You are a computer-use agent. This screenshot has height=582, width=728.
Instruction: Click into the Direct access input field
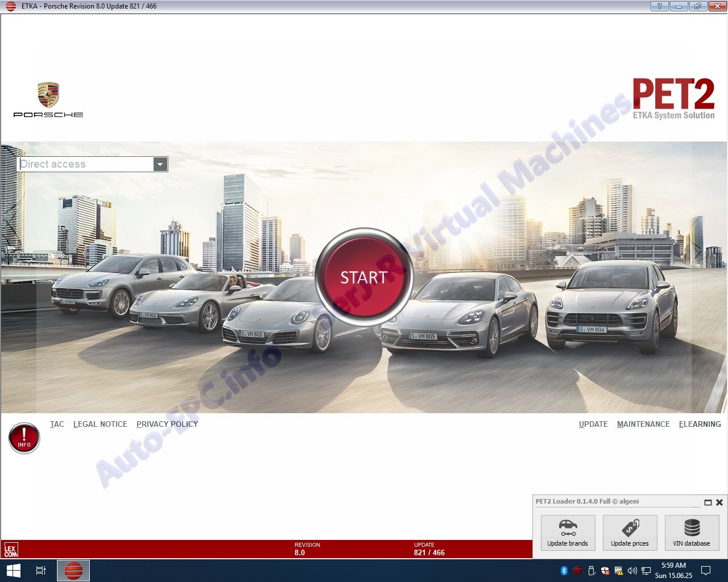pos(85,164)
